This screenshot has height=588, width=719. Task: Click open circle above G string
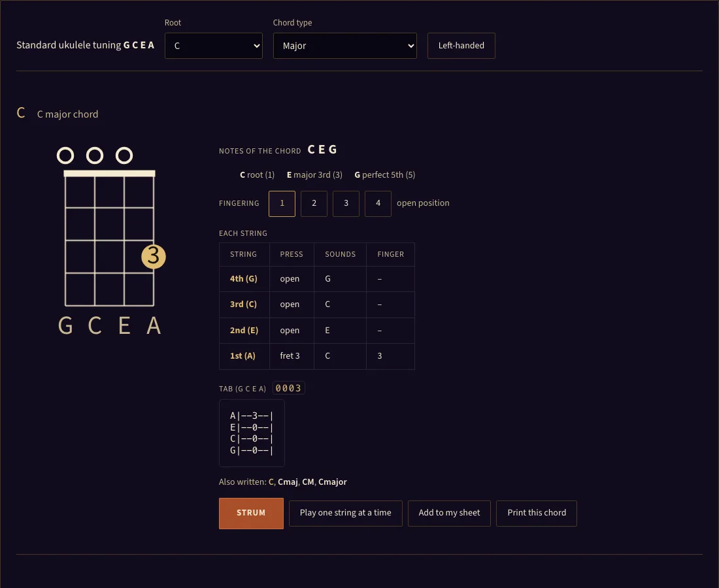[65, 155]
